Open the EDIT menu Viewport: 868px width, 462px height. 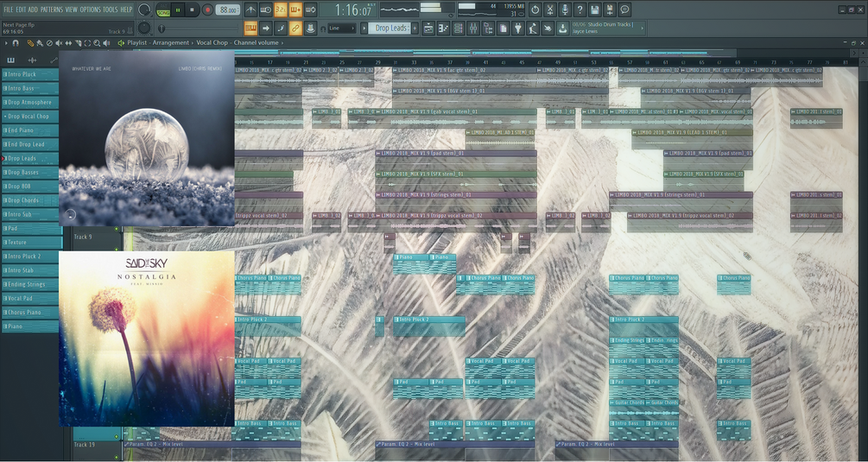(x=21, y=9)
